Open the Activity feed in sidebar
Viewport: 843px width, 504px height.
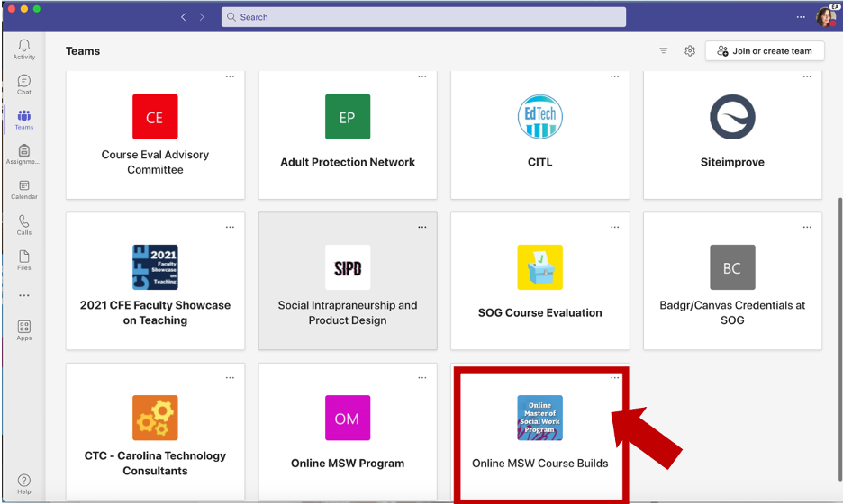point(24,49)
